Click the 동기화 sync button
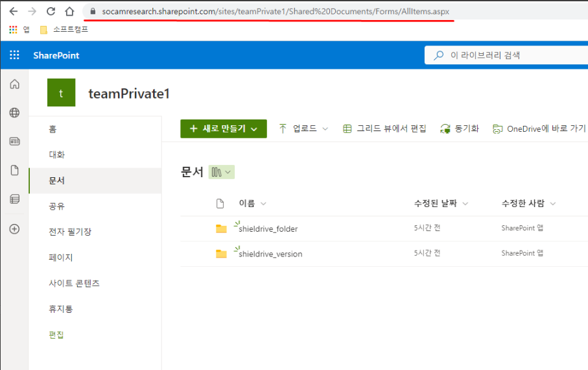This screenshot has width=588, height=370. [x=460, y=129]
